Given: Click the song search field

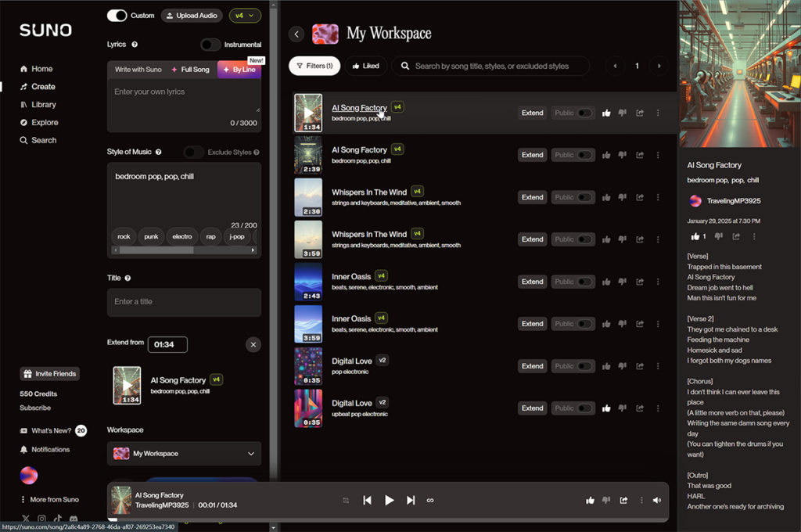Looking at the screenshot, I should point(490,66).
